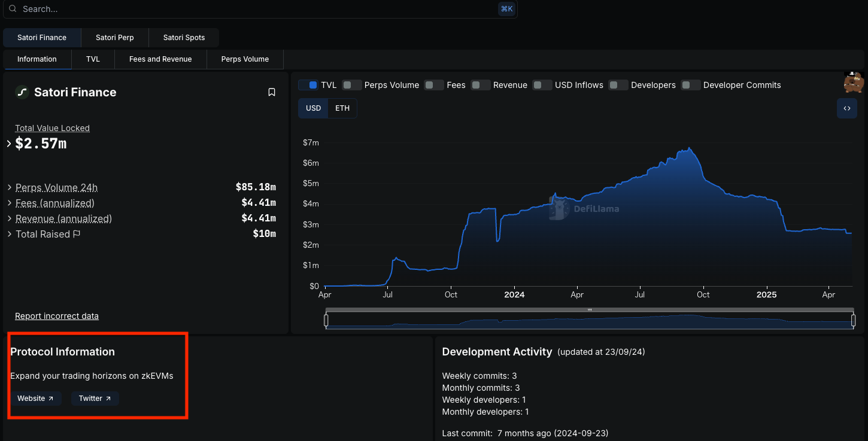Switch to the Perps Volume sub-tab

tap(245, 59)
